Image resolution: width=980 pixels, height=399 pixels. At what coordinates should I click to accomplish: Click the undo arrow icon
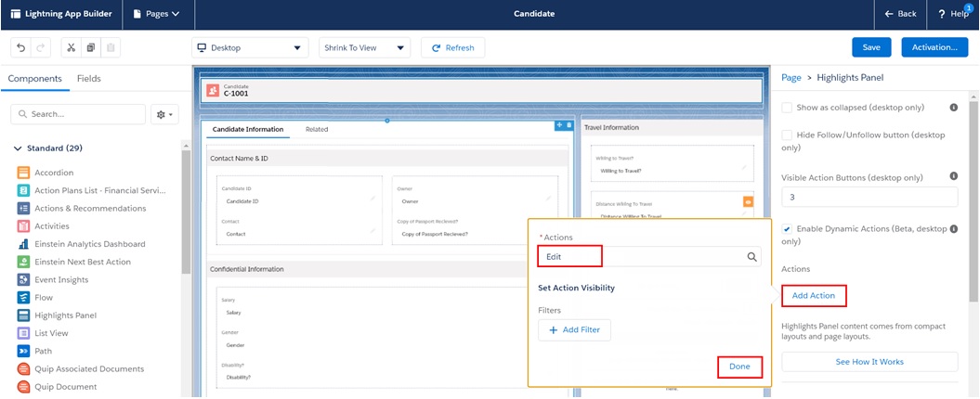click(x=21, y=47)
